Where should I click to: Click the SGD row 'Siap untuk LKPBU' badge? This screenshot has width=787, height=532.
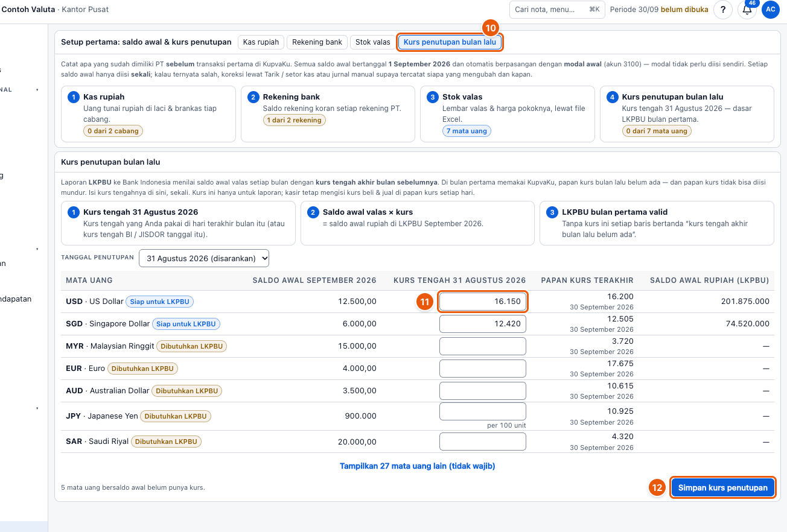click(186, 324)
